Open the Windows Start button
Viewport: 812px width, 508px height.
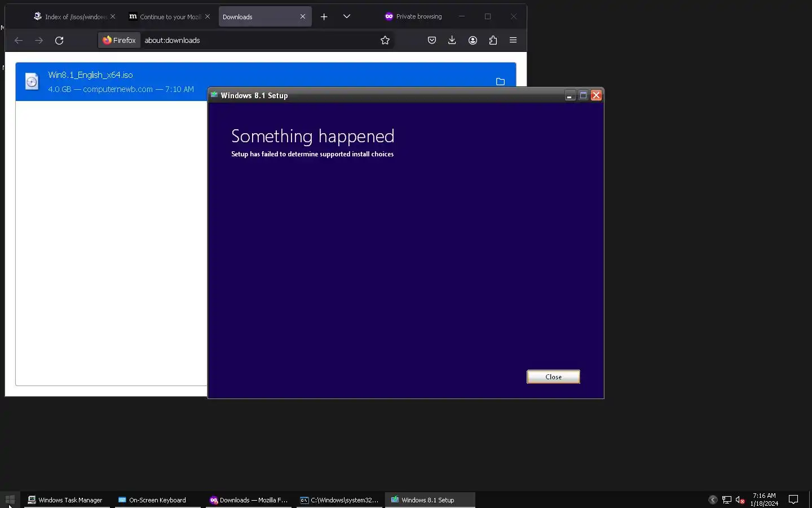(x=10, y=500)
